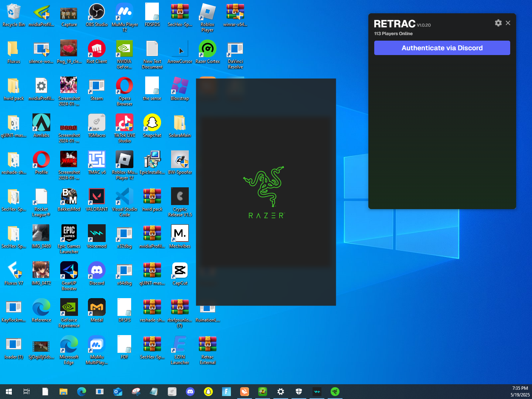Select New Text Document file
Image resolution: width=532 pixels, height=399 pixels.
[x=152, y=55]
